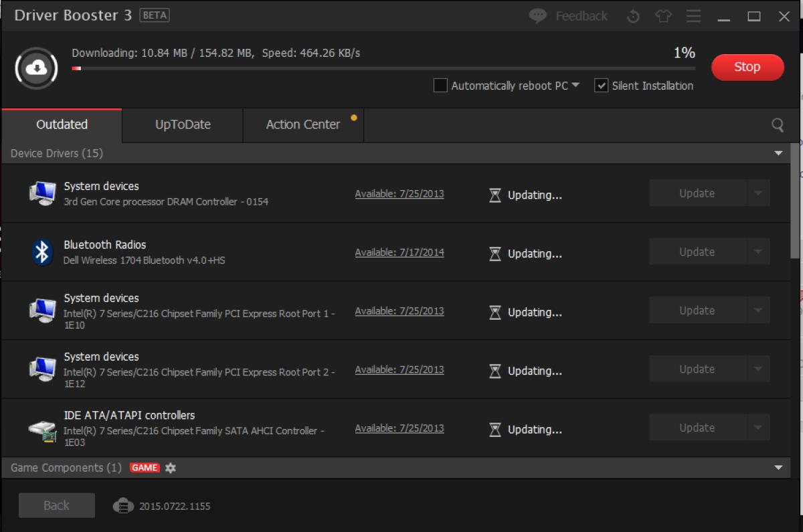Open the Feedback chat icon
Viewport: 803px width, 532px height.
coord(536,16)
